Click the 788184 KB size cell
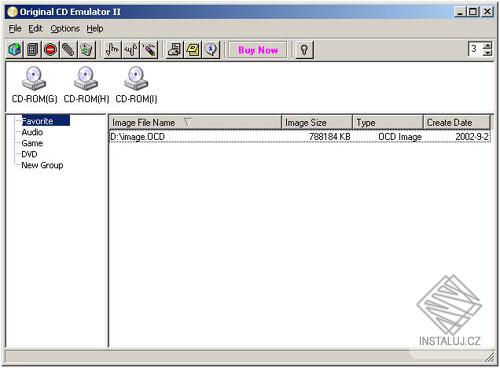The width and height of the screenshot is (500, 368). 330,137
